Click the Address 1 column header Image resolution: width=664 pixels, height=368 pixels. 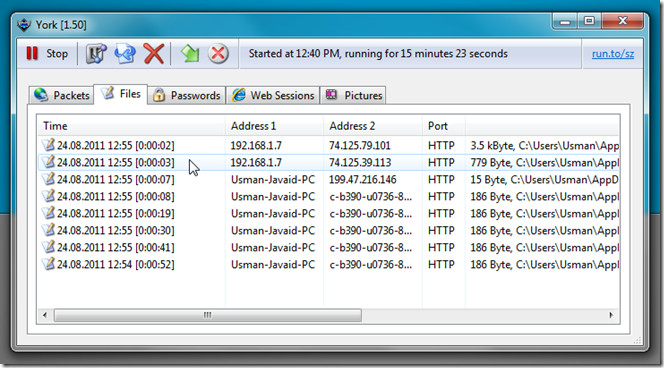[x=274, y=126]
